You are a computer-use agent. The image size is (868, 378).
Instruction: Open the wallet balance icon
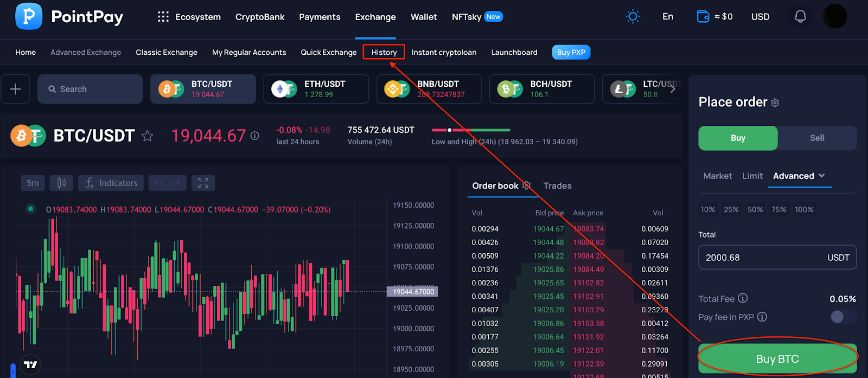click(x=703, y=16)
